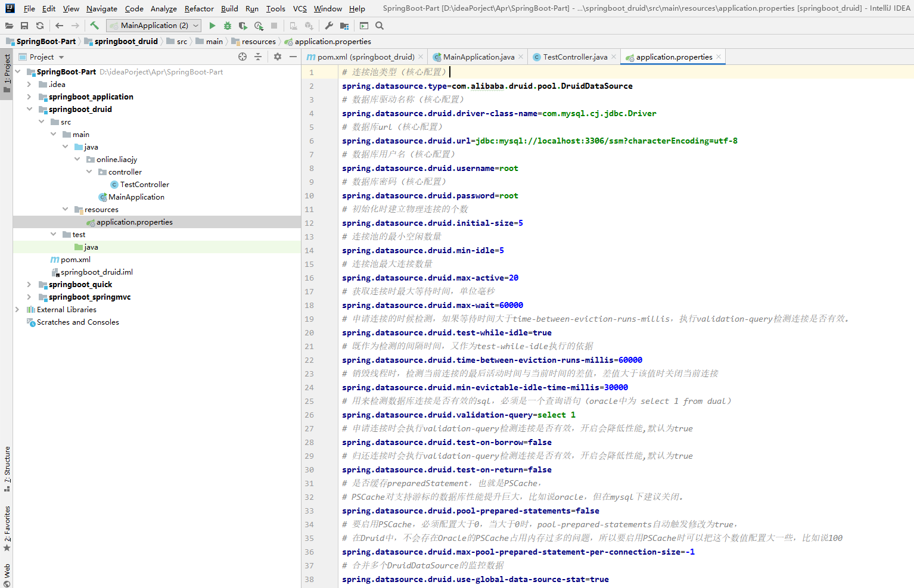Open the Help menu

point(357,8)
